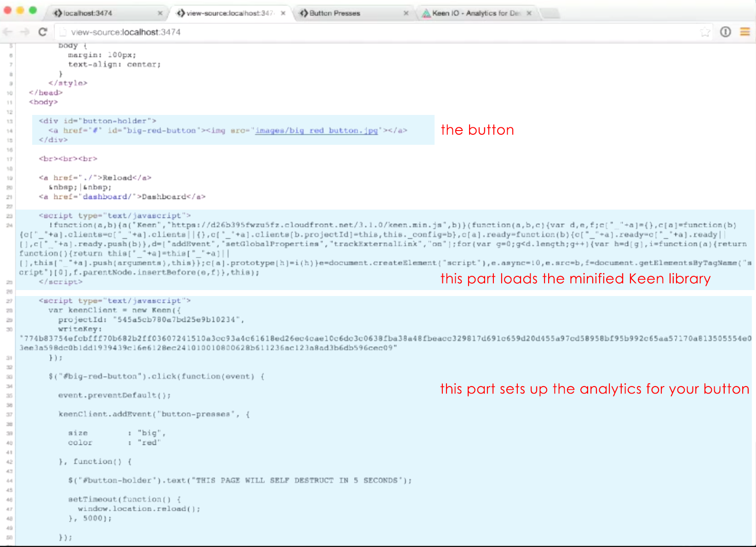Close the Button Presses tab
Screen dimensions: 756x547
pos(406,13)
